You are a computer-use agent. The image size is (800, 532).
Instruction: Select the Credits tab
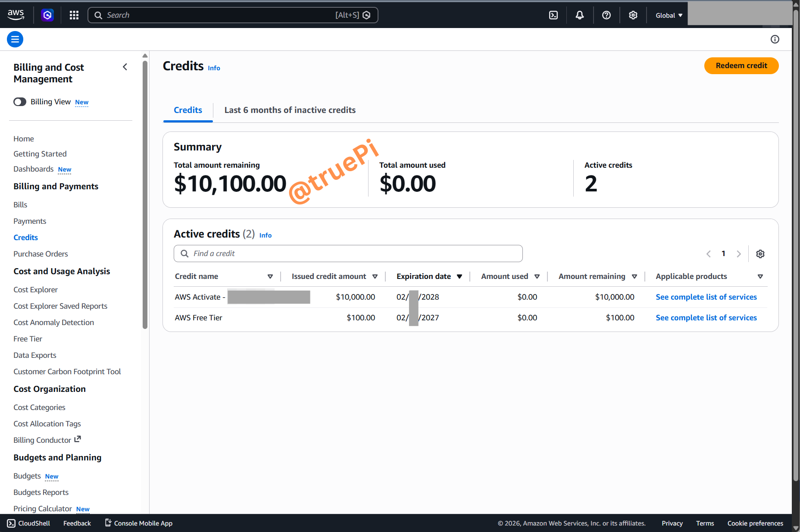(188, 110)
